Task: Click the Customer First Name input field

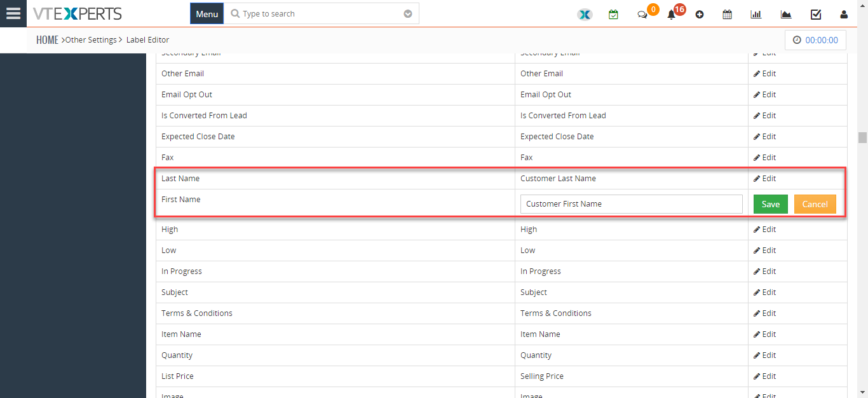Action: click(631, 204)
